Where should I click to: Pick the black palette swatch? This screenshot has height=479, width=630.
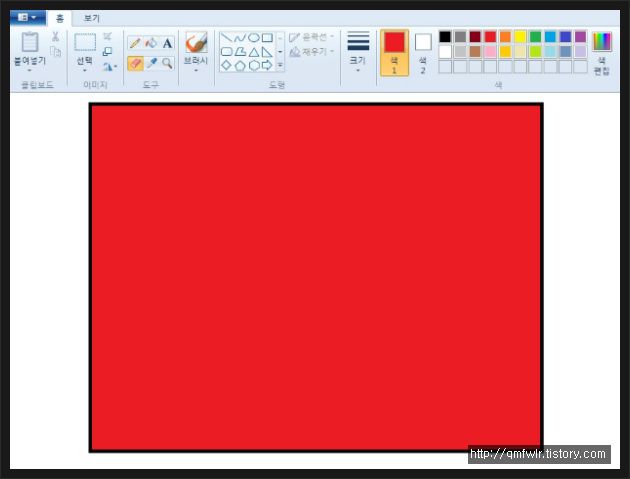(445, 37)
